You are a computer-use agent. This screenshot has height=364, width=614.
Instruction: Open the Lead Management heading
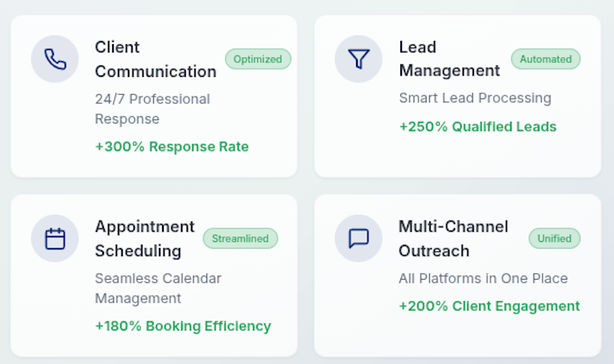(x=449, y=59)
